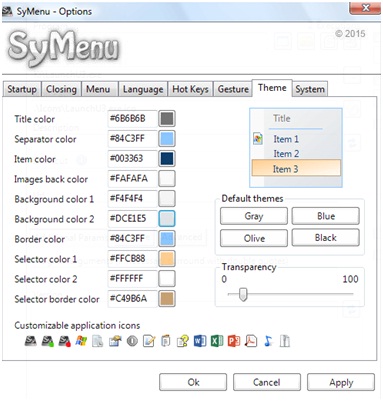Select the Windows flag application icon
The width and height of the screenshot is (383, 401).
(x=81, y=341)
